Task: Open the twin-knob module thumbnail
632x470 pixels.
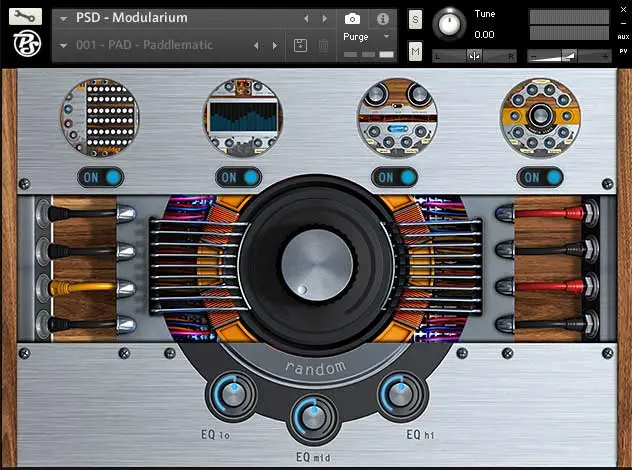Action: [397, 118]
